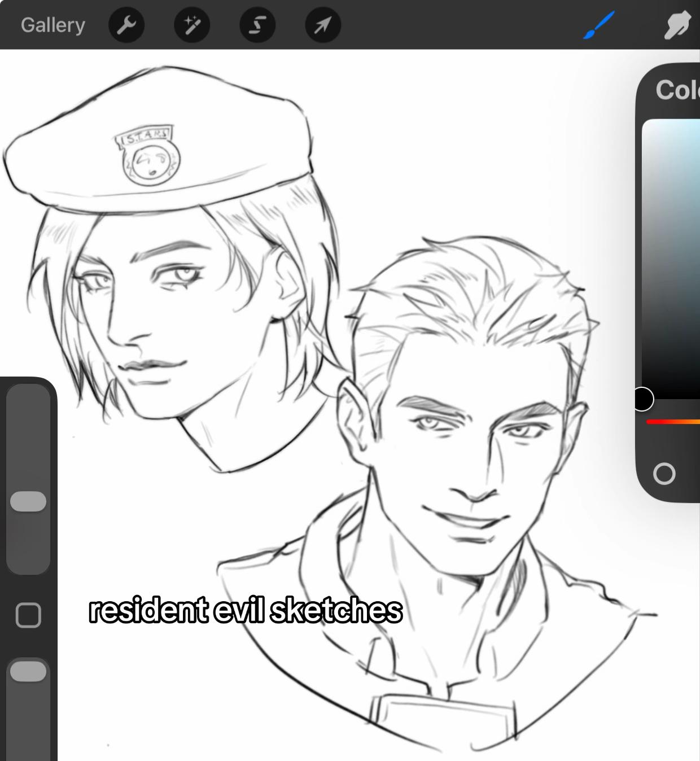Adjust the brush size slider handle
The width and height of the screenshot is (700, 761).
coord(28,501)
